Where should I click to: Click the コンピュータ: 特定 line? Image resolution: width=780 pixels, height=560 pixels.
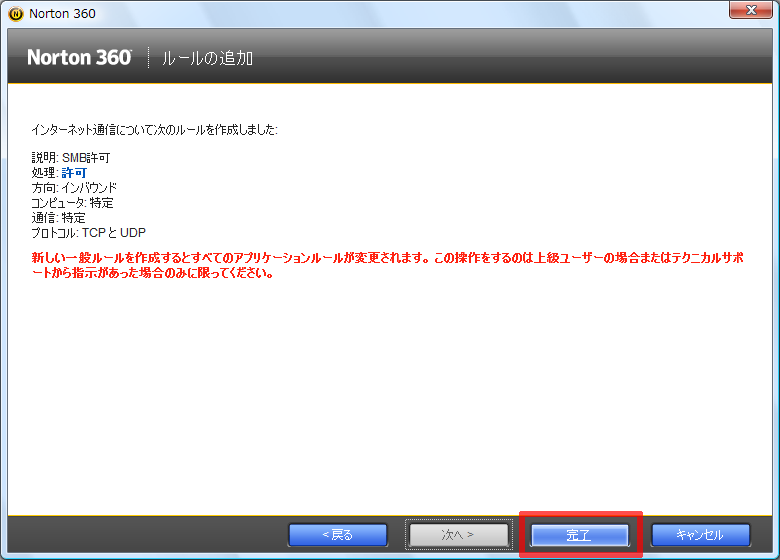73,203
